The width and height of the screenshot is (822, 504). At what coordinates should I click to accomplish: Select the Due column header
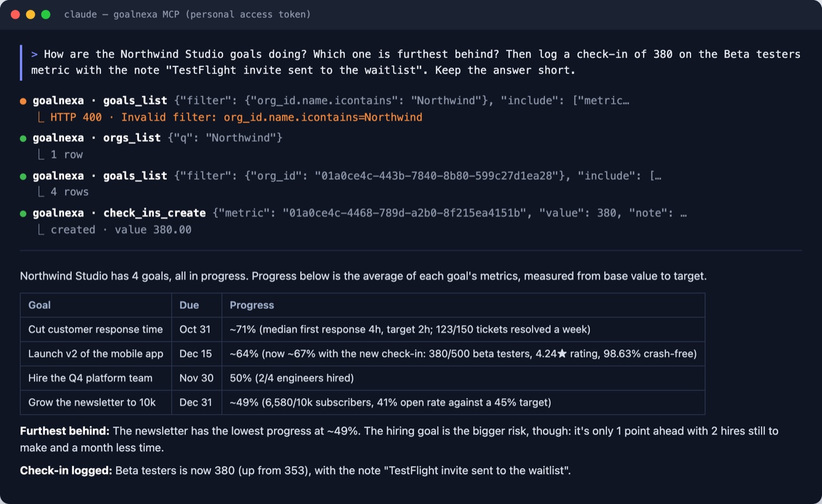189,305
